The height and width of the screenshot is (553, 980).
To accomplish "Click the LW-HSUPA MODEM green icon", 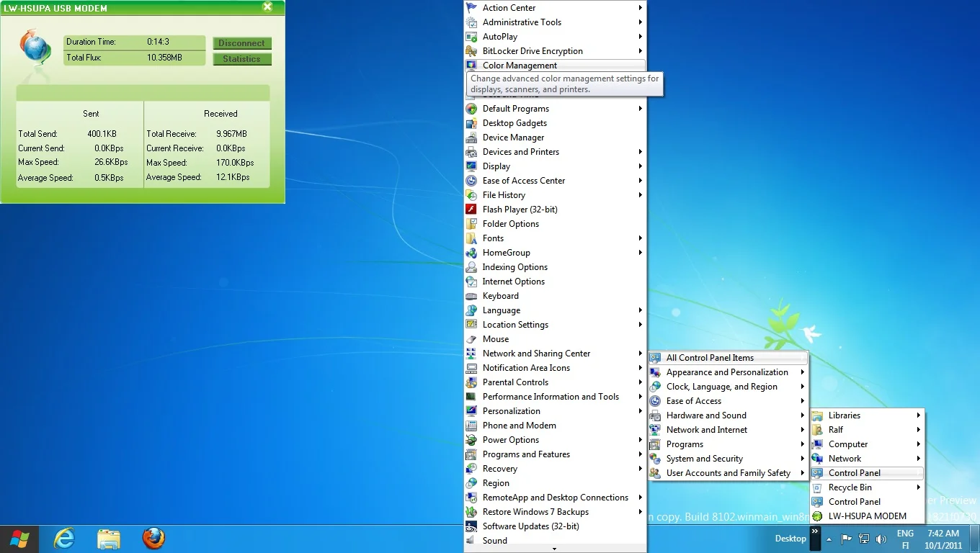I will (817, 516).
